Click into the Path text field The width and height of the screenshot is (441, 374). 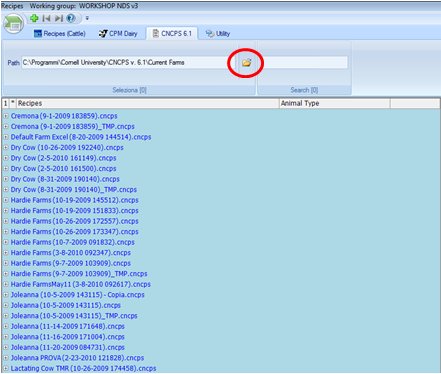pyautogui.click(x=129, y=62)
